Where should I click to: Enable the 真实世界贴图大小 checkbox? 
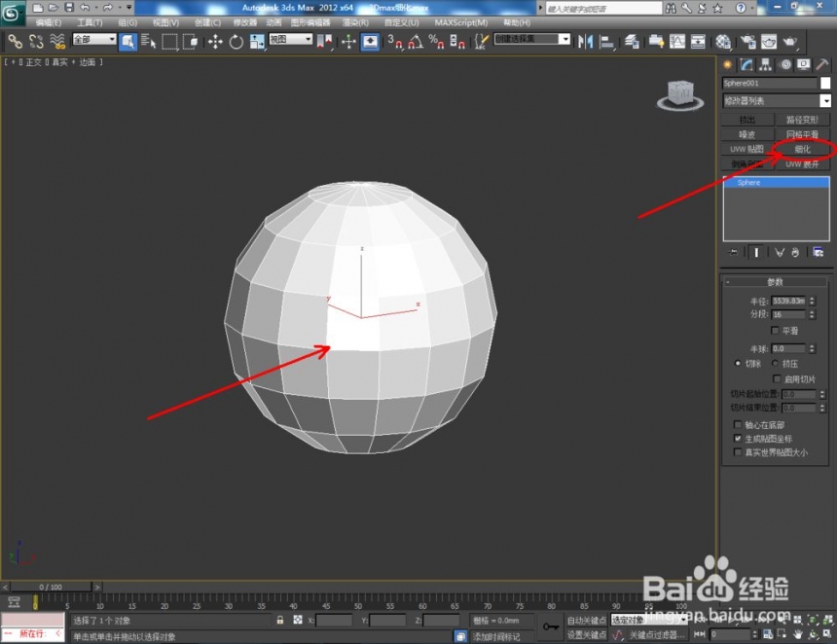[x=738, y=452]
